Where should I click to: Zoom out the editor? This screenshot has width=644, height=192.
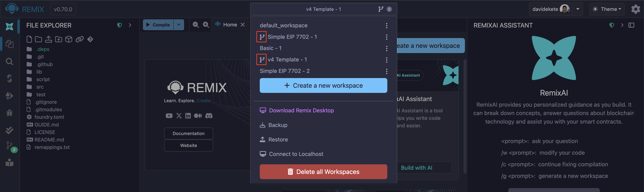point(196,25)
